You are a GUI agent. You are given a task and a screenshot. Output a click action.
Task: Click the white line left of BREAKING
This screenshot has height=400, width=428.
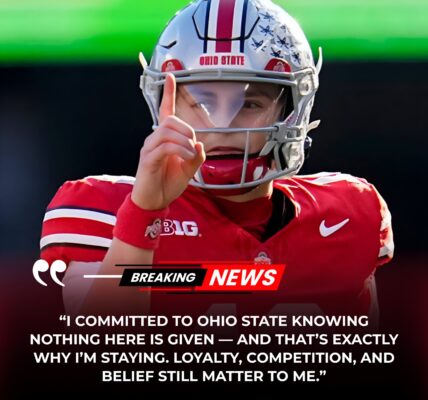click(103, 276)
